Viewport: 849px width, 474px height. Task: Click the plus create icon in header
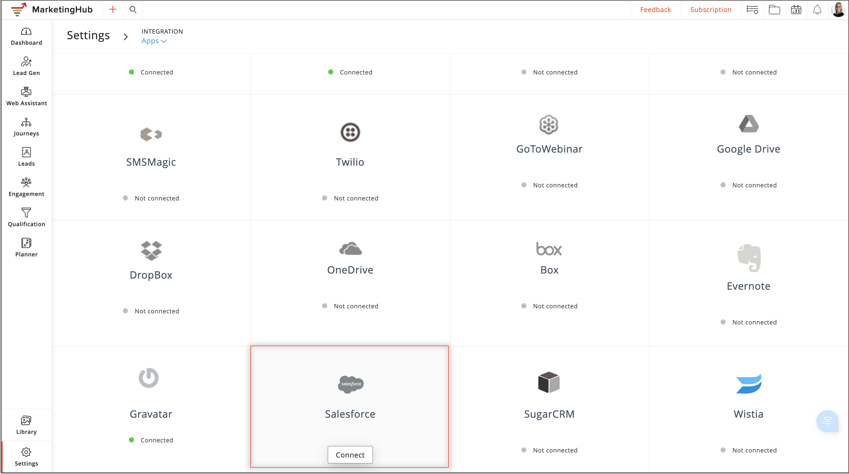coord(113,9)
